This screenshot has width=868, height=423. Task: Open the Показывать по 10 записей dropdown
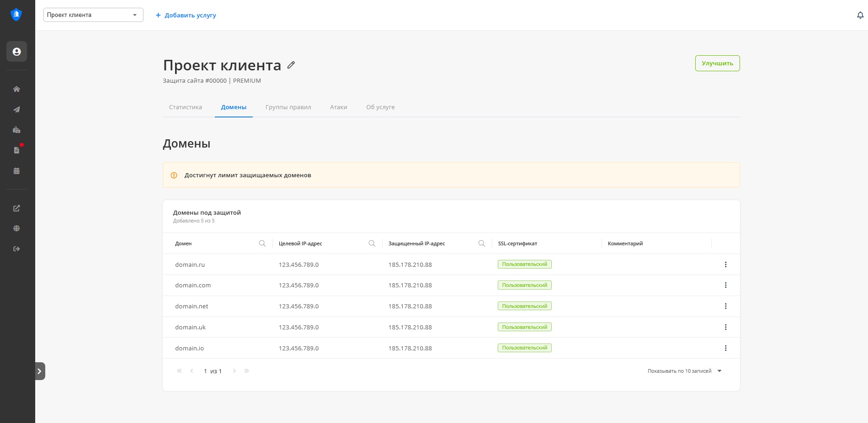pos(684,371)
